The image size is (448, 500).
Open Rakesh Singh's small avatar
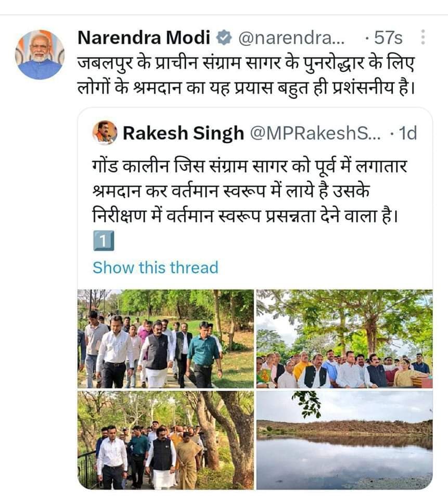pos(105,133)
